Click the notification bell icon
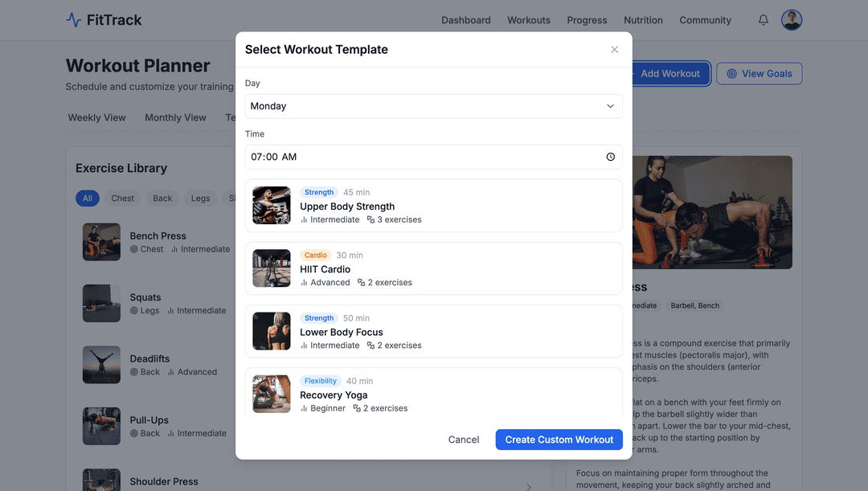 [763, 20]
